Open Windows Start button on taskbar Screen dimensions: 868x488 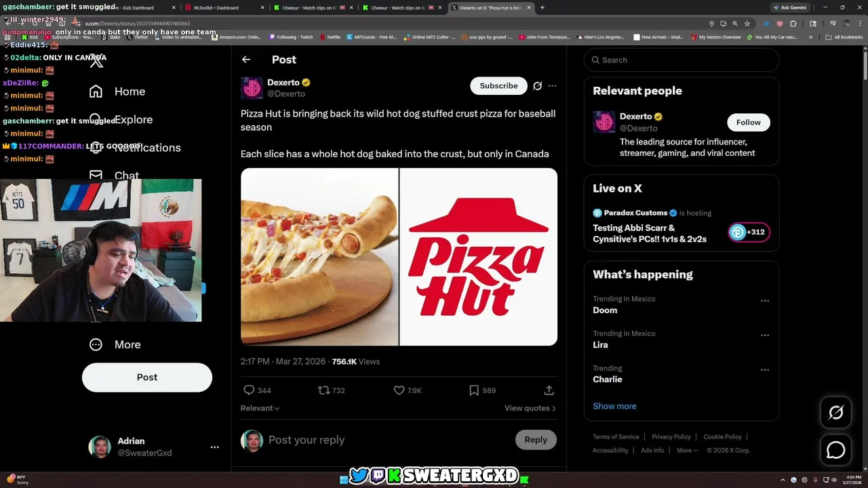[x=344, y=480]
